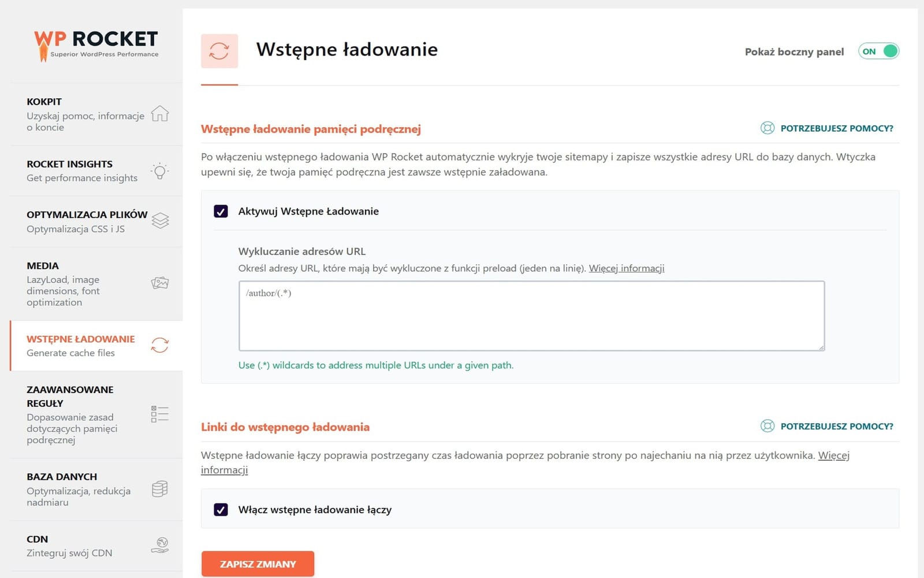Click the wildcards hint text below textarea
The width and height of the screenshot is (924, 578).
tap(376, 365)
